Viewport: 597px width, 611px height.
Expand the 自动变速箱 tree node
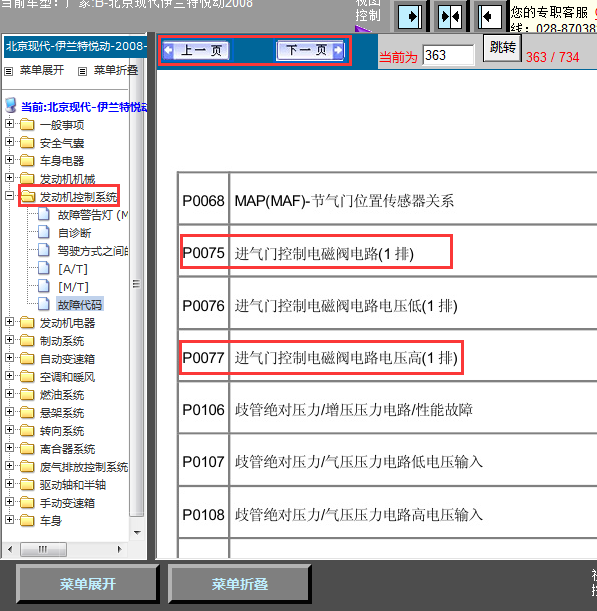point(9,358)
